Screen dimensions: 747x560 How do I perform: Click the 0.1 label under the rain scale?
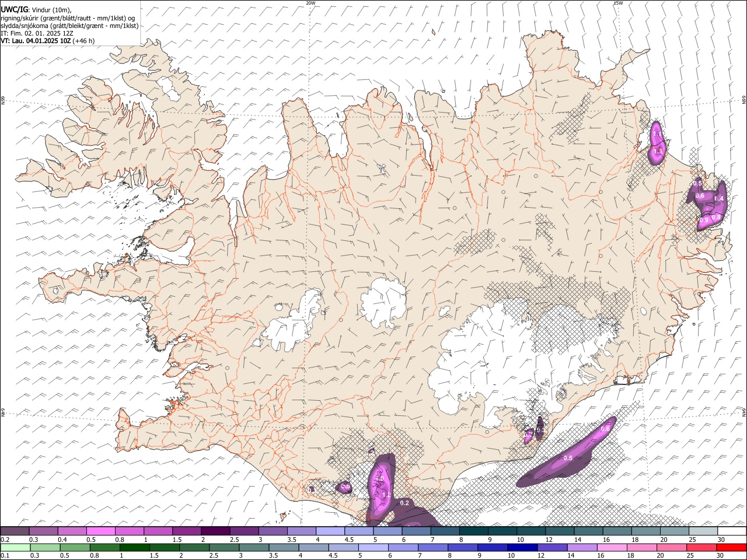click(5, 556)
